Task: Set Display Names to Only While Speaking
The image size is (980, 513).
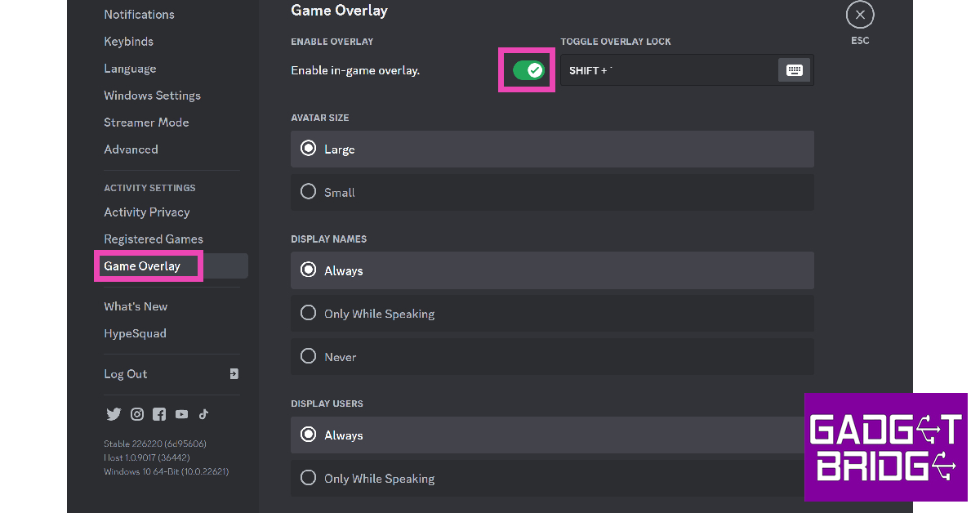Action: [x=309, y=313]
